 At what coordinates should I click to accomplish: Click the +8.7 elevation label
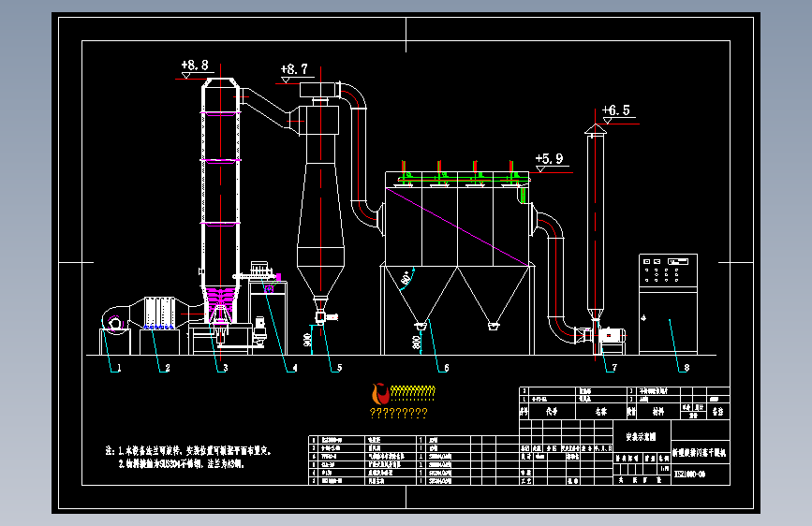(x=294, y=69)
